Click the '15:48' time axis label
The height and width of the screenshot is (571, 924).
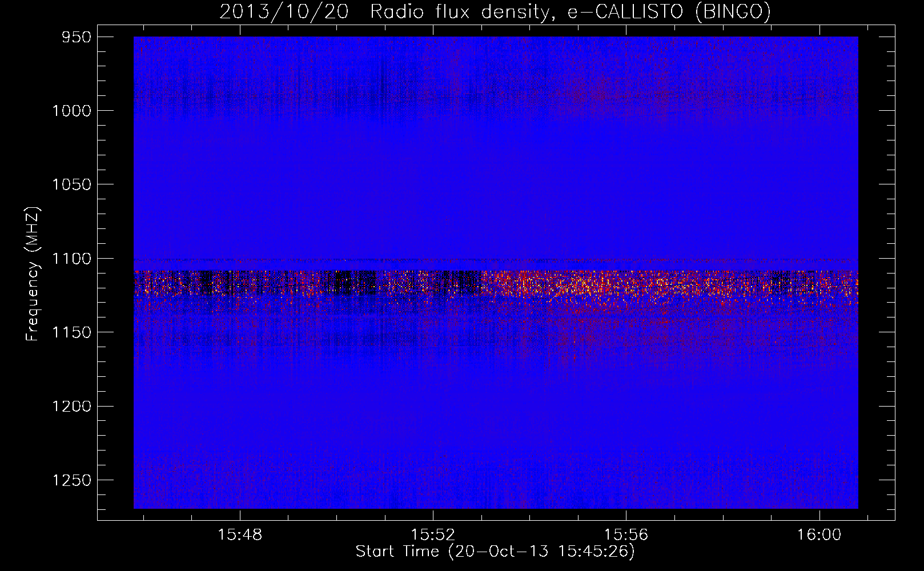tap(240, 535)
